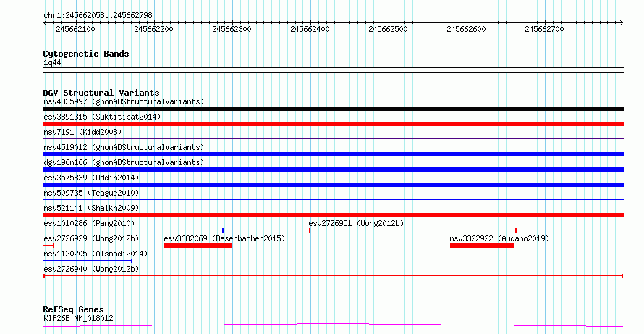Image resolution: width=644 pixels, height=334 pixels.
Task: Click the nsv4519012 gnomADStructuralVariants label
Action: 124,147
